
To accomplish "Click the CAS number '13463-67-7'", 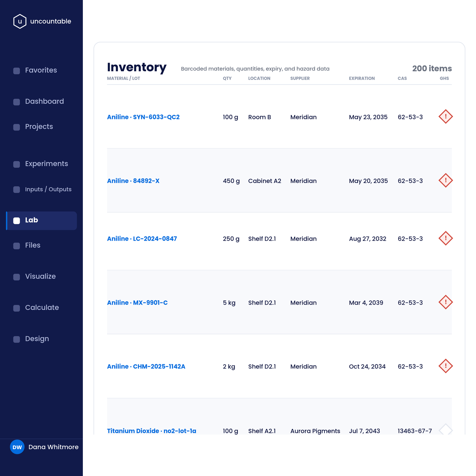I will [415, 431].
